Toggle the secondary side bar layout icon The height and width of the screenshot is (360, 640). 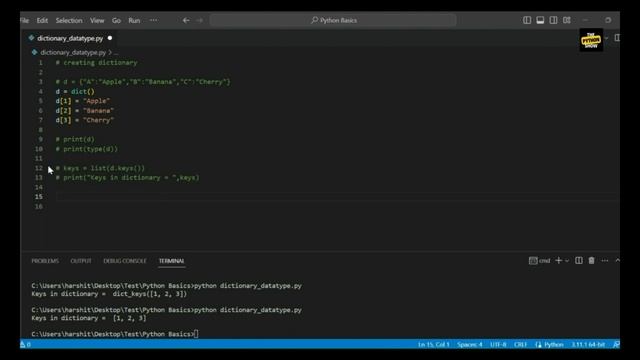coord(553,20)
